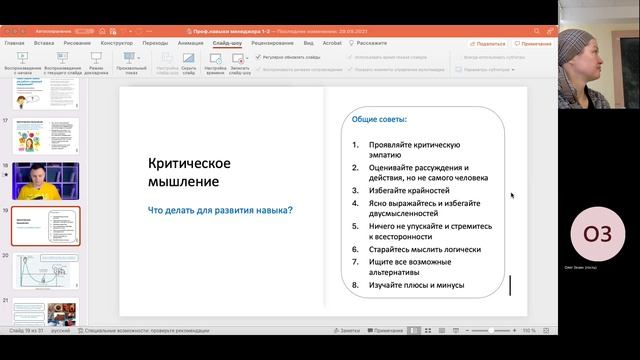This screenshot has width=640, height=360.
Task: Open the Acrobat tab
Action: click(332, 43)
